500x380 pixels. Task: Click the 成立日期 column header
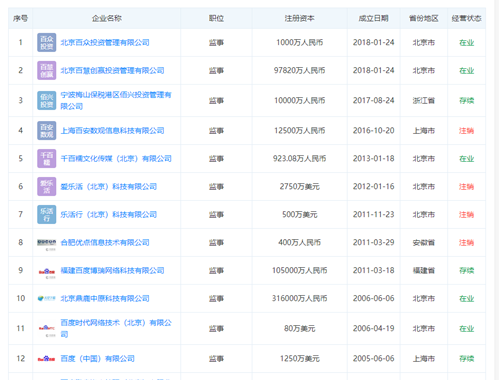(373, 18)
